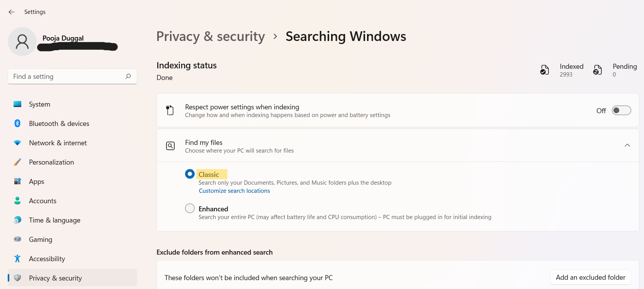Toggle Respect power settings when indexing switch
This screenshot has height=289, width=644.
(x=621, y=110)
